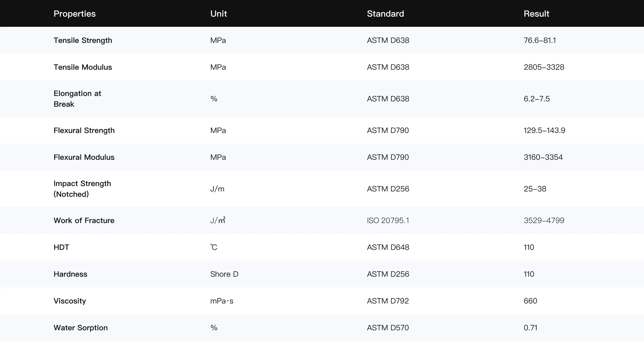Image resolution: width=644 pixels, height=341 pixels.
Task: Click the Shore D unit cell
Action: pos(224,274)
